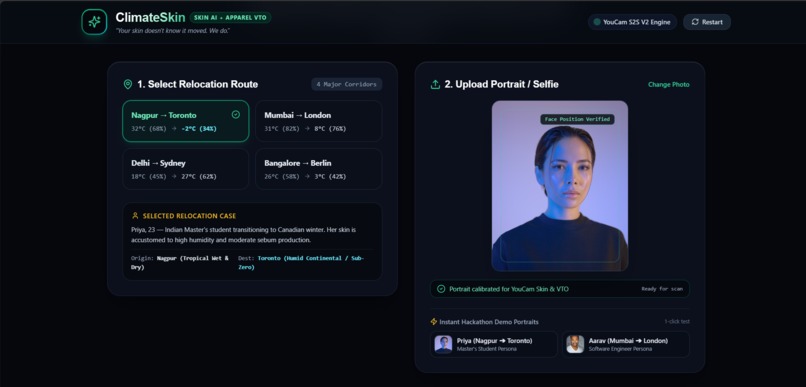Viewport: 806px width, 387px height.
Task: Click the "2. Upload Portrait / Selfie" heading
Action: tap(501, 84)
